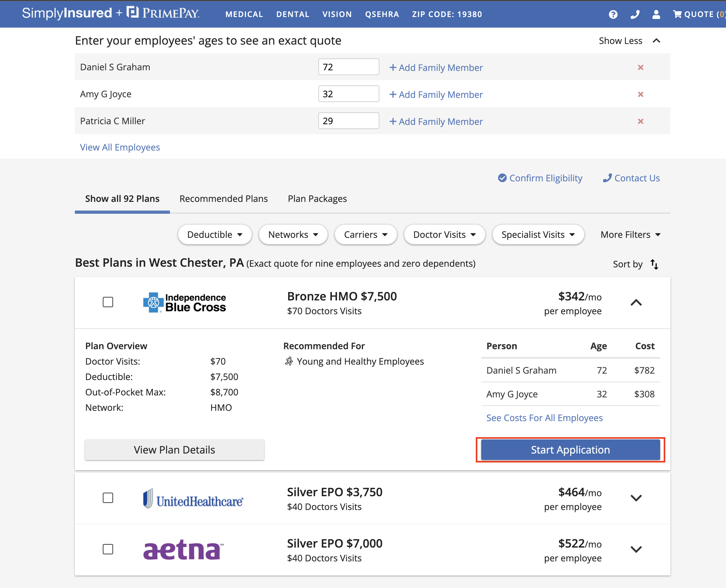Check the Independence Blue Cross plan checkbox
726x588 pixels.
(108, 302)
